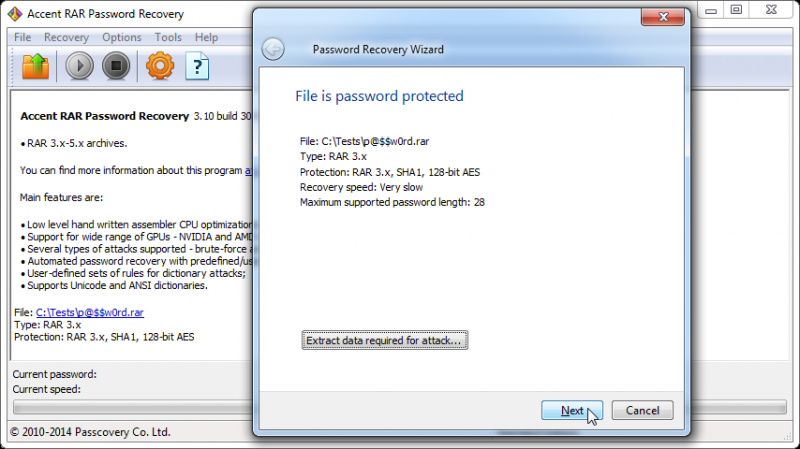Viewport: 800px width, 449px height.
Task: Open a file with the folder icon
Action: click(x=36, y=66)
